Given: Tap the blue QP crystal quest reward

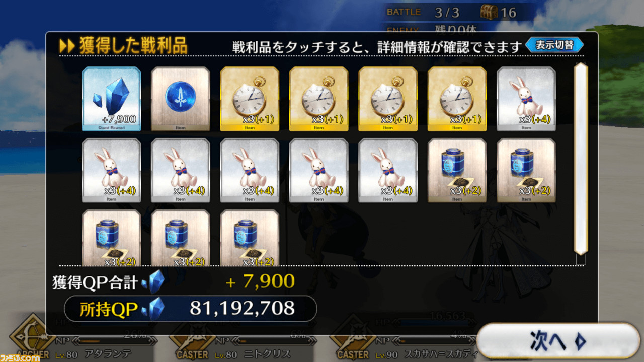Looking at the screenshot, I should point(111,99).
